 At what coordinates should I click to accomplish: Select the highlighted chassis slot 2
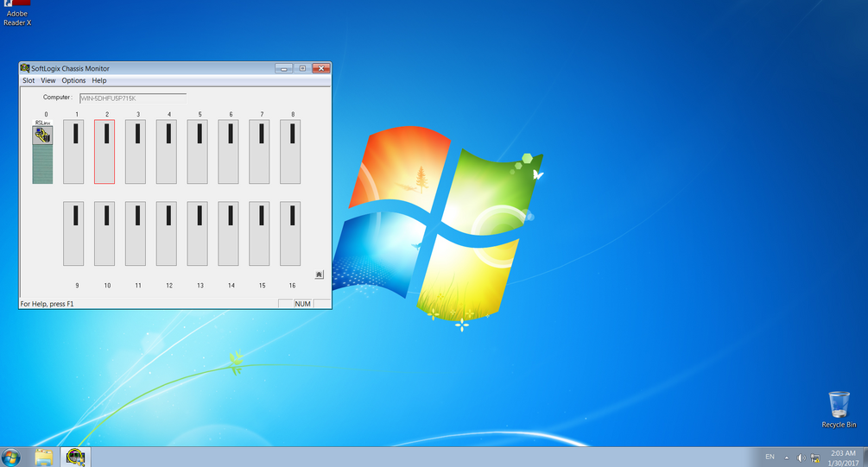click(105, 152)
